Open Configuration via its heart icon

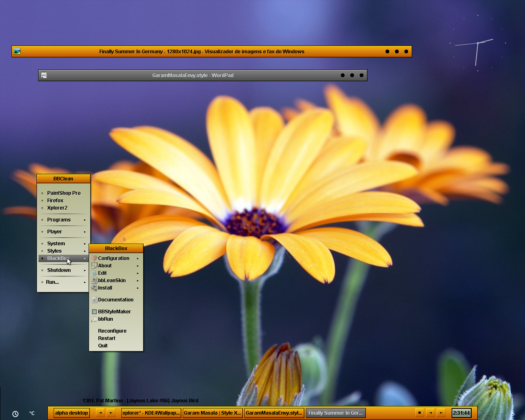[x=94, y=258]
